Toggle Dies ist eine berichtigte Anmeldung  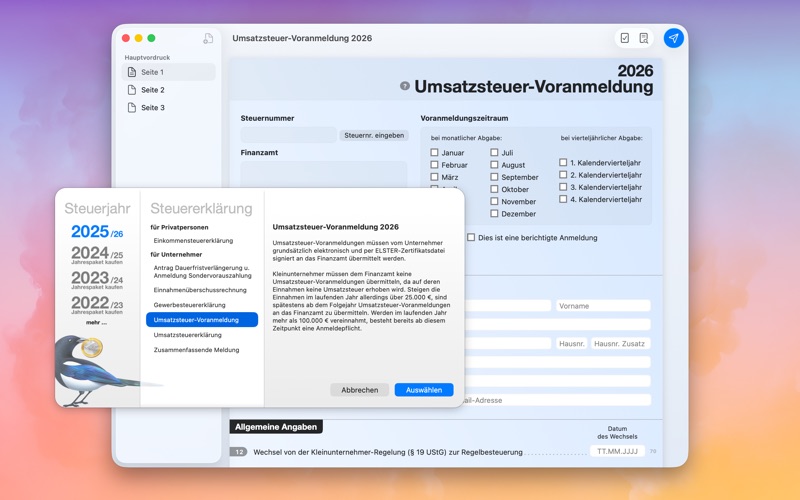tap(471, 237)
